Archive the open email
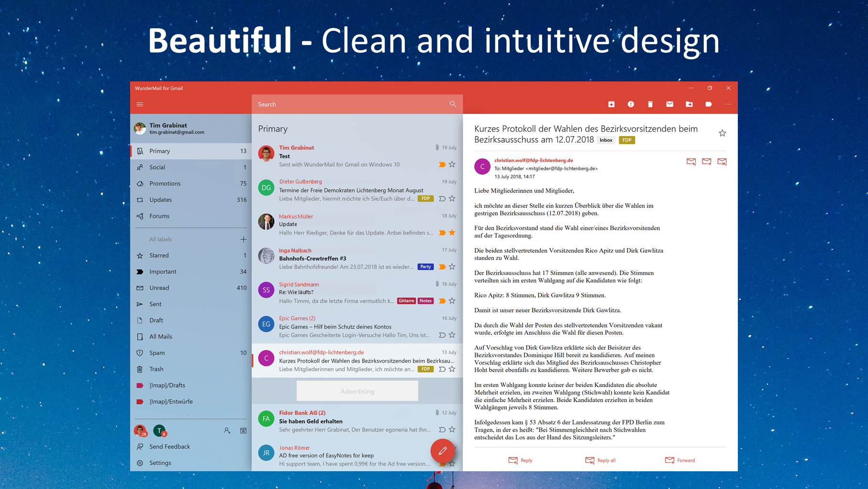 tap(611, 104)
